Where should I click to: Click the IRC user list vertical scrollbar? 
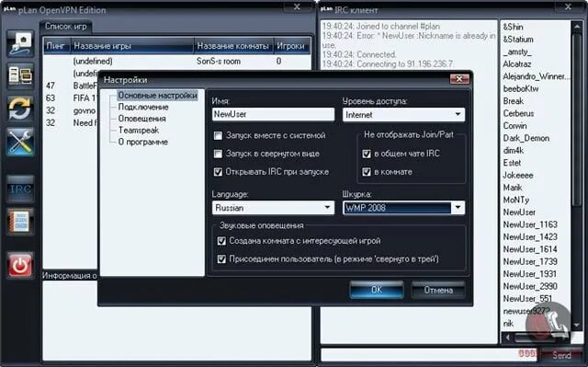[x=576, y=120]
